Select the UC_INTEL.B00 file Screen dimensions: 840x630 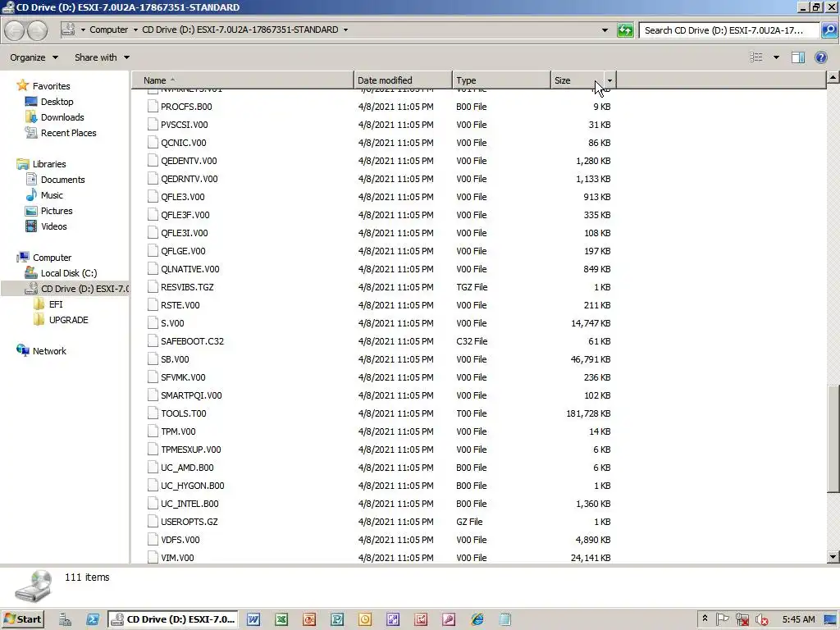189,504
